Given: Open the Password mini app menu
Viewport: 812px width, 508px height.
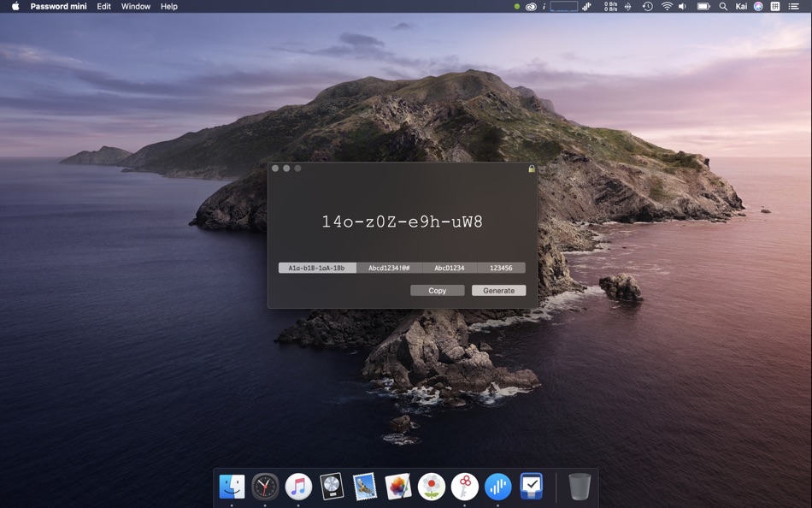Looking at the screenshot, I should (x=58, y=6).
